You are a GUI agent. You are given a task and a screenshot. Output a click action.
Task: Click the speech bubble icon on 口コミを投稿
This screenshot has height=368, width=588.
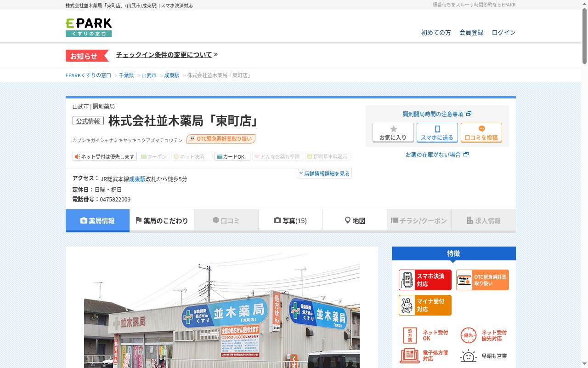(x=481, y=129)
